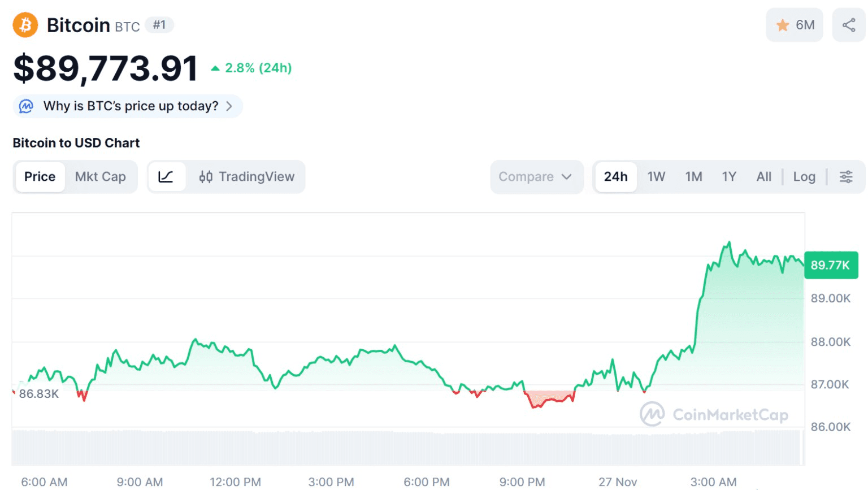Viewport: 868px width, 490px height.
Task: Click the candlestick TradingView icon
Action: click(x=206, y=177)
